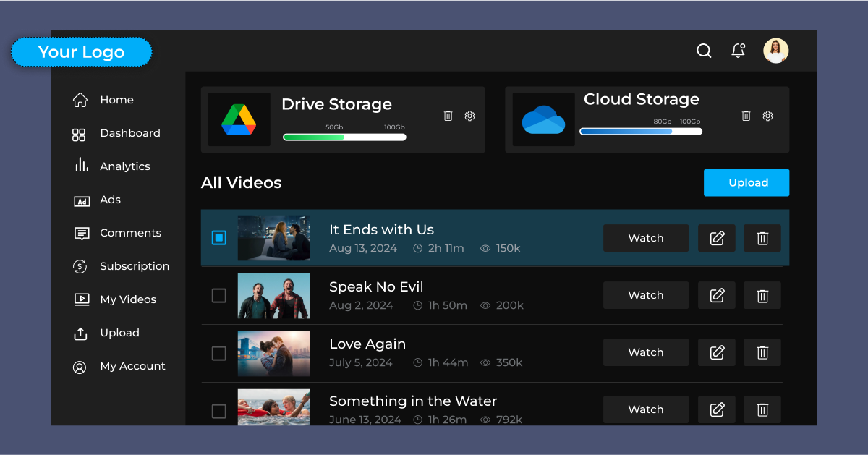The image size is (868, 455).
Task: Click the Comments icon in the sidebar
Action: pos(80,232)
